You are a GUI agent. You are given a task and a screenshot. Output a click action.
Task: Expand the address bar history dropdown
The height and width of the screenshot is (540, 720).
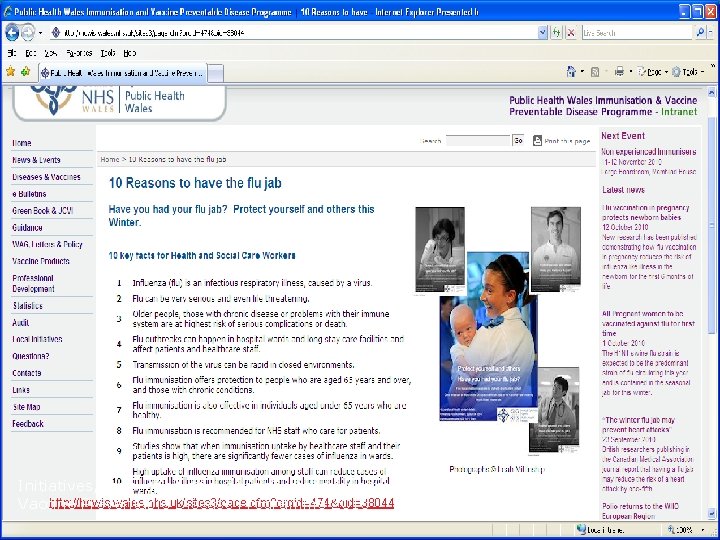[543, 33]
